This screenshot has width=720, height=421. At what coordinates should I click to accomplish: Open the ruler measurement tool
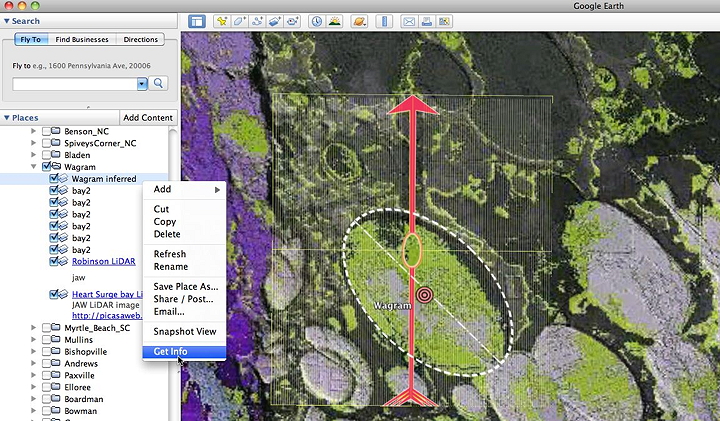click(x=384, y=20)
